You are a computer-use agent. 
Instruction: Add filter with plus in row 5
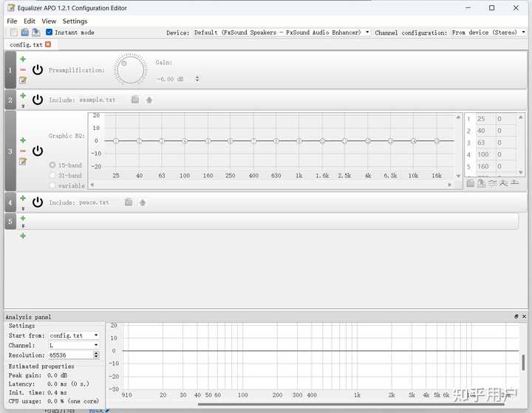(x=23, y=218)
